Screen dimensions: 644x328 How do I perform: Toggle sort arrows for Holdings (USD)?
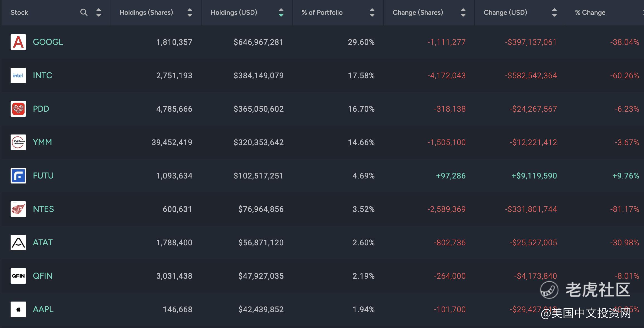(281, 12)
